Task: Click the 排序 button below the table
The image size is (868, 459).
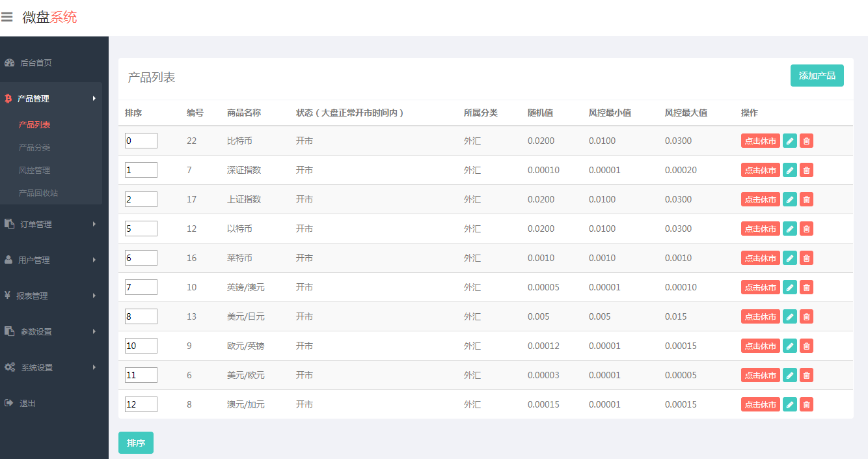Action: coord(136,443)
